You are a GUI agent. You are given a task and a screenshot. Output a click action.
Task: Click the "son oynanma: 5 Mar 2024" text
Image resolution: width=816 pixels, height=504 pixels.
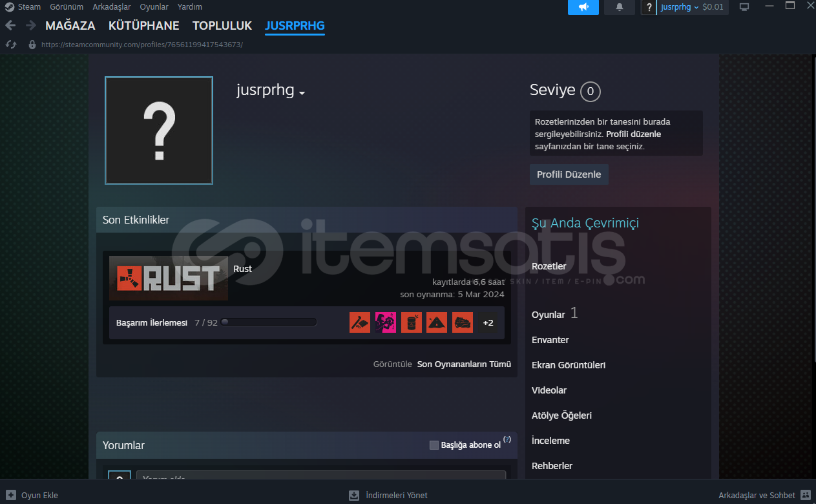coord(452,295)
